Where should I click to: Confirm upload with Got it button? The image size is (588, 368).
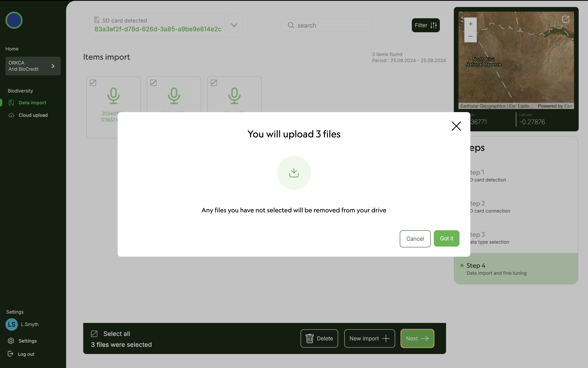click(446, 239)
